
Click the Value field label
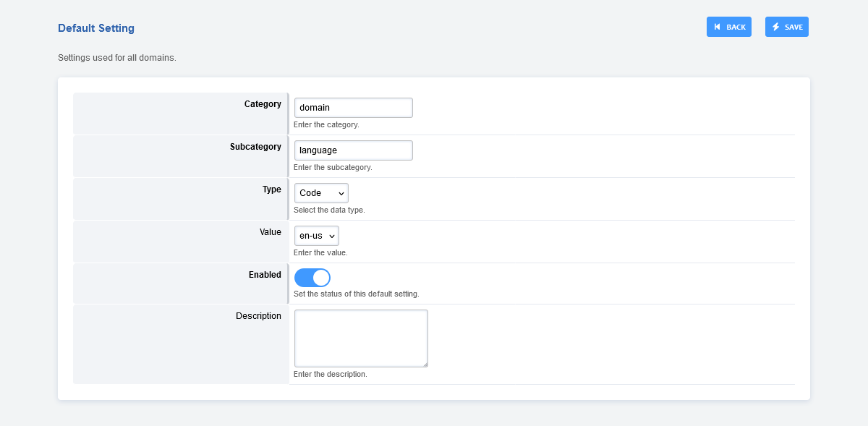pos(271,232)
